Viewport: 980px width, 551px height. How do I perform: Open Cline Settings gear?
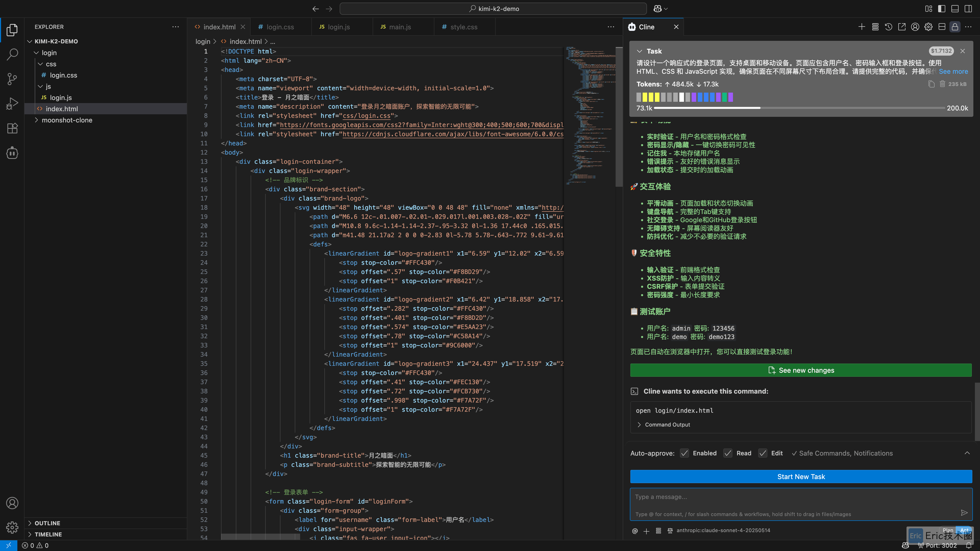(x=928, y=27)
